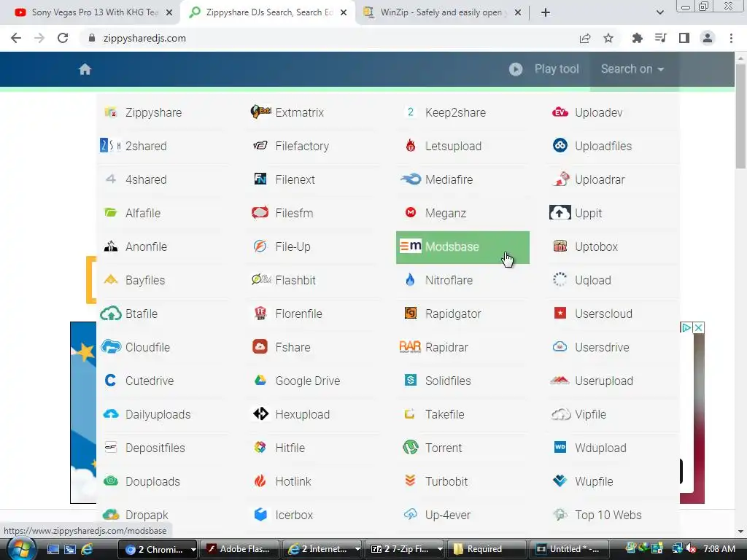Click the Hotlink link

point(293,481)
